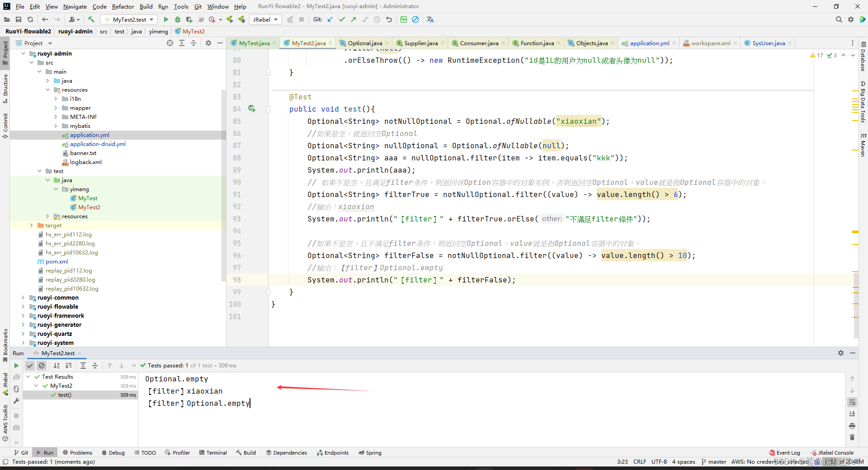Click the print icon beside console output
Screen dimensions: 868x470
point(852,426)
